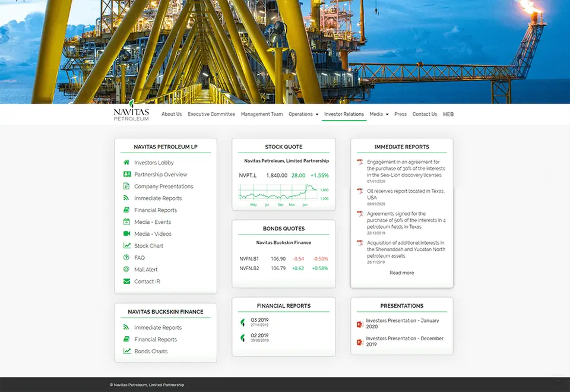Click the video camera icon beside Media - Videos
The width and height of the screenshot is (570, 392).
click(127, 233)
